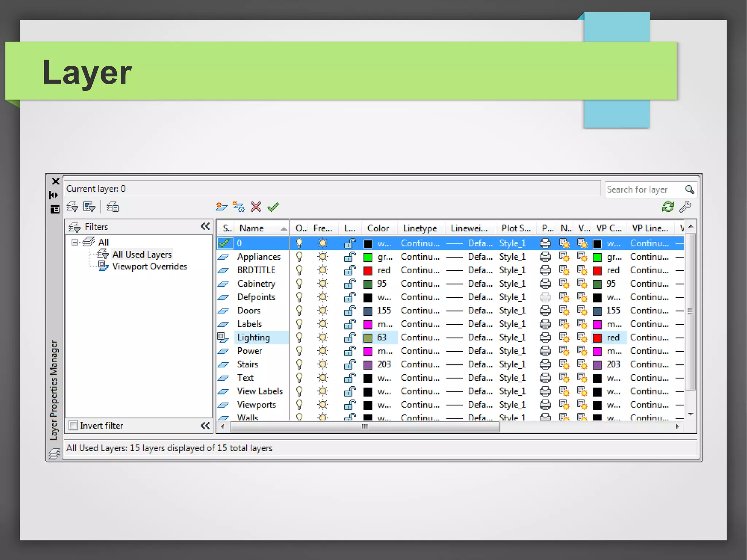The image size is (747, 560).
Task: Open the Layer States Manager icon
Action: click(112, 207)
